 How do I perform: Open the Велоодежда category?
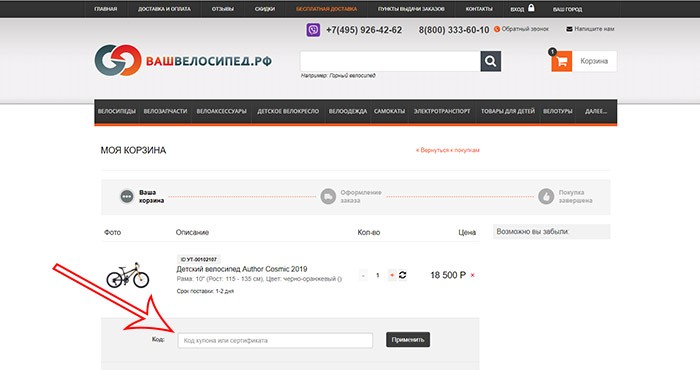pos(348,111)
